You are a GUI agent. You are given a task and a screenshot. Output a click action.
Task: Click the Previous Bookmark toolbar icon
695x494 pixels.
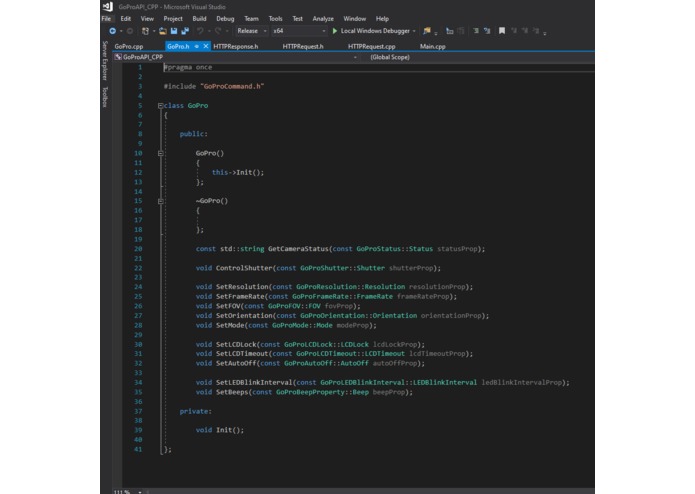coord(514,31)
